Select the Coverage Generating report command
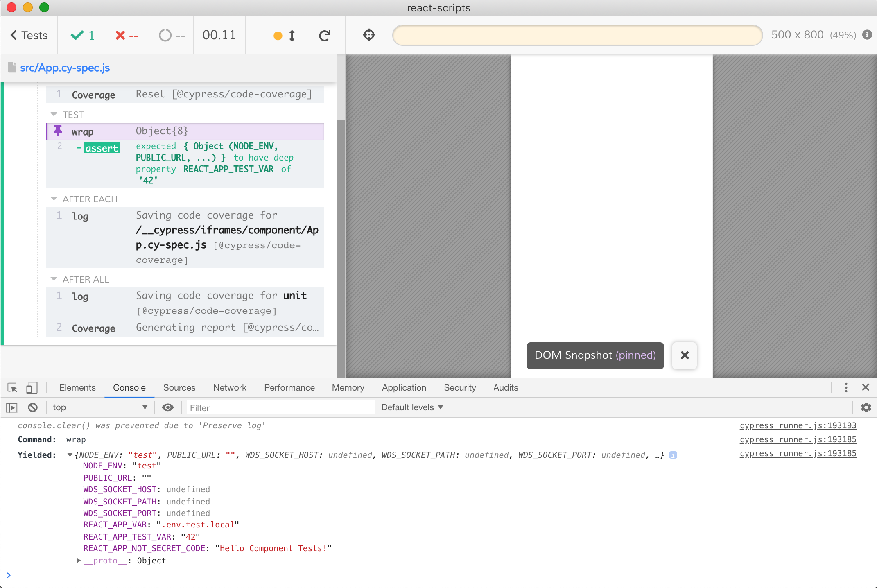Image resolution: width=877 pixels, height=588 pixels. pos(185,328)
